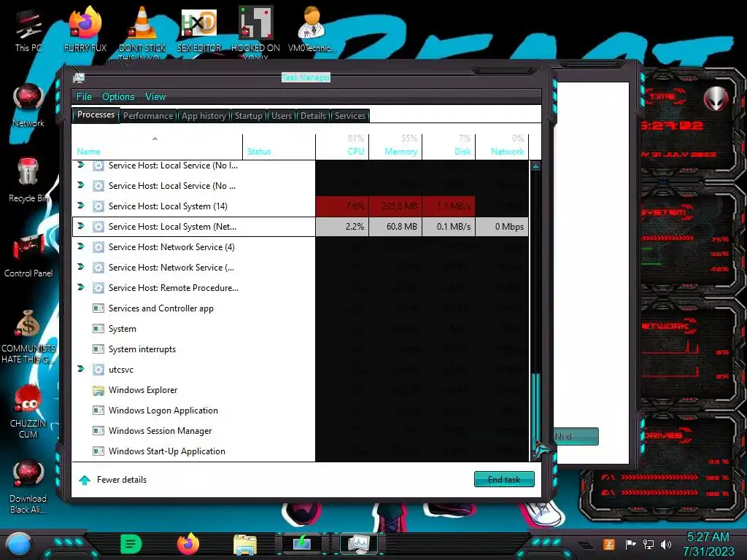Open the Download Black Ali... desktop icon
Viewport: 747px width, 560px height.
28,486
